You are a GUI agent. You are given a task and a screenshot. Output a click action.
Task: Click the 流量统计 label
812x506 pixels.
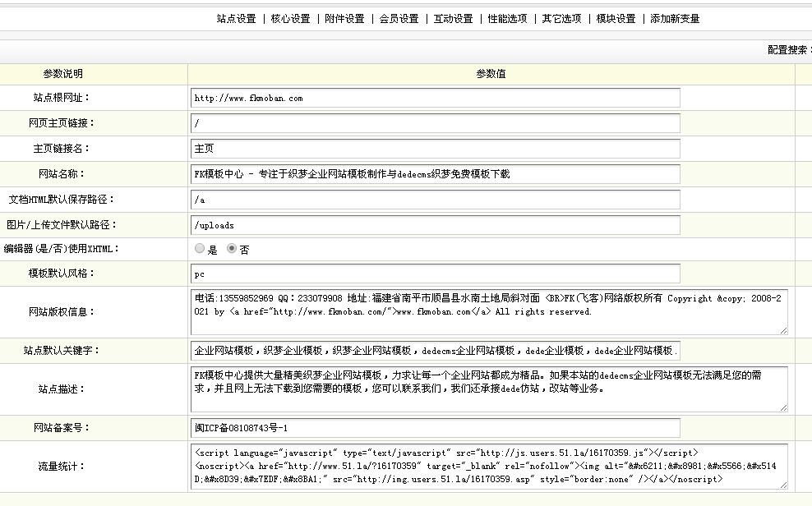(x=61, y=467)
